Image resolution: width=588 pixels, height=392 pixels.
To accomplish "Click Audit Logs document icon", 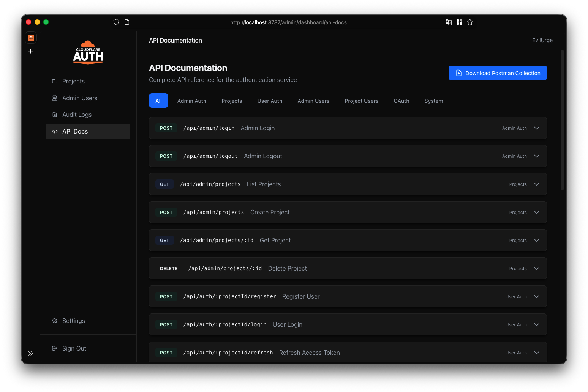I will coord(55,115).
